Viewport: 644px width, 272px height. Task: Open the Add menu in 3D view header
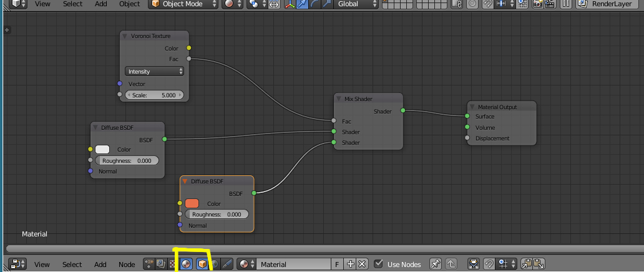tap(100, 4)
